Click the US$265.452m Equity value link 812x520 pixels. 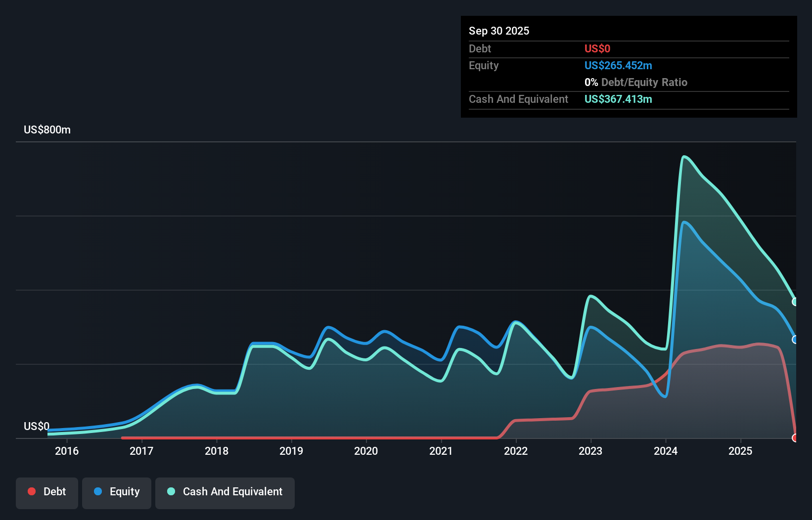[618, 65]
